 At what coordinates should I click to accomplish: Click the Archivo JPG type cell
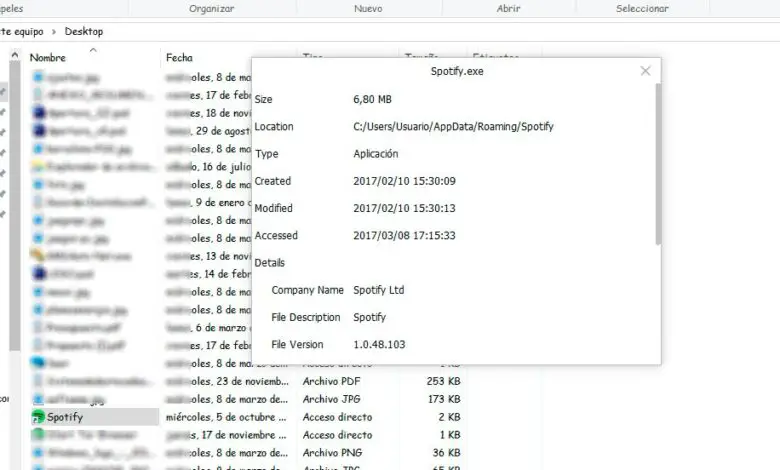[331, 399]
